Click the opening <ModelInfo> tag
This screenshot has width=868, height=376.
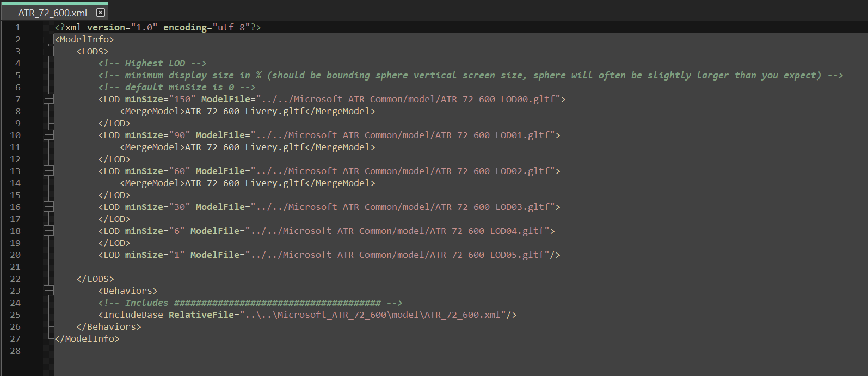(x=84, y=39)
